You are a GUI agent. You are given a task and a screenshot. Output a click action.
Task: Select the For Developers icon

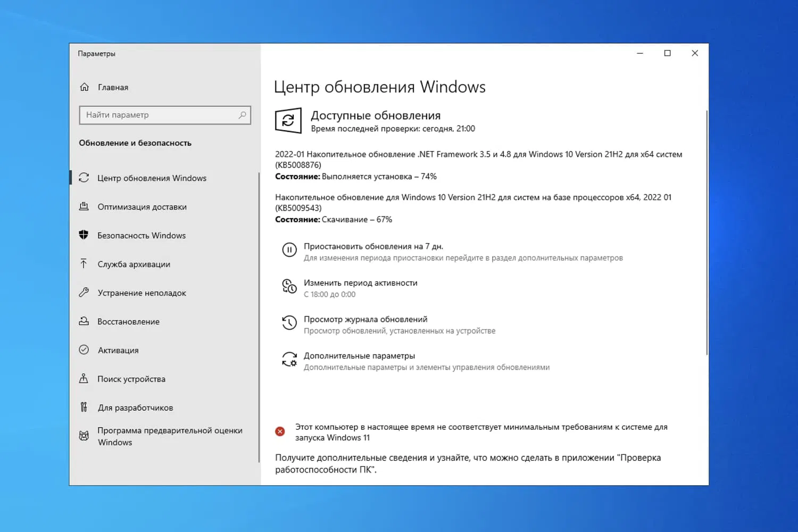point(85,407)
